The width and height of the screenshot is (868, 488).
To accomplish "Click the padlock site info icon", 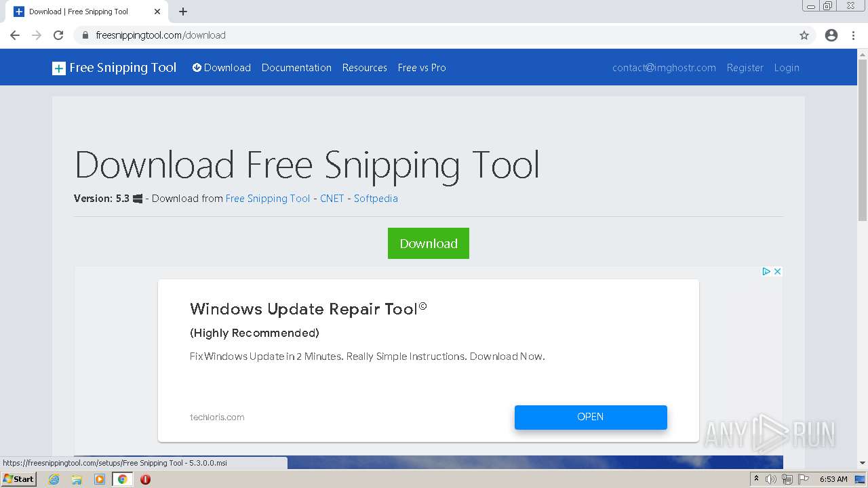I will click(85, 35).
